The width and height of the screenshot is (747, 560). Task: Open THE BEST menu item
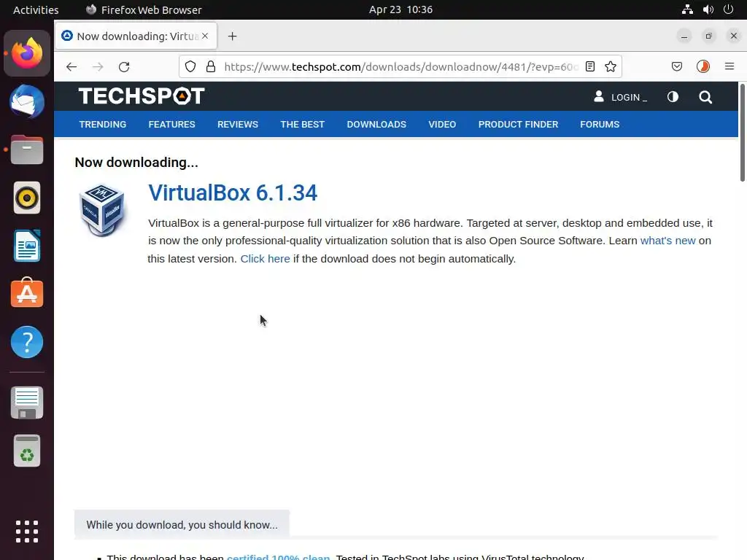[x=302, y=124]
